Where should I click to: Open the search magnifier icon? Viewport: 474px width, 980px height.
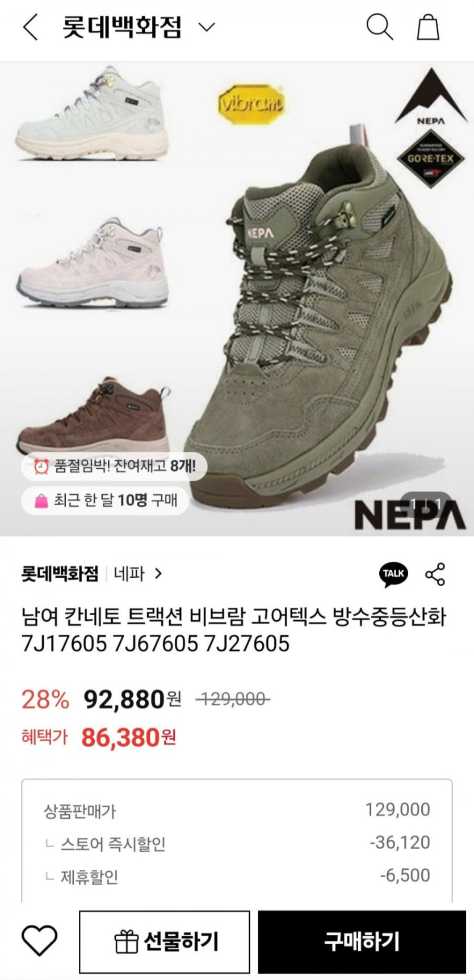[x=379, y=27]
